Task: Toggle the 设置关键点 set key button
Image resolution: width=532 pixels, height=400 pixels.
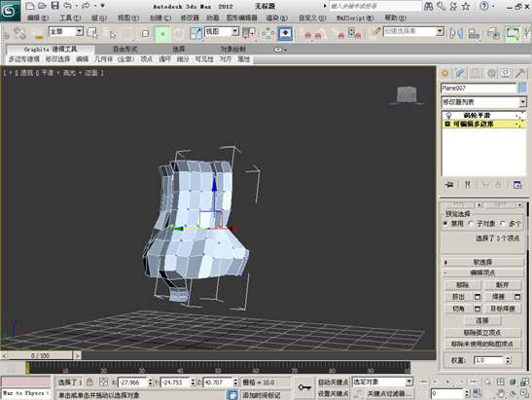Action: click(333, 393)
